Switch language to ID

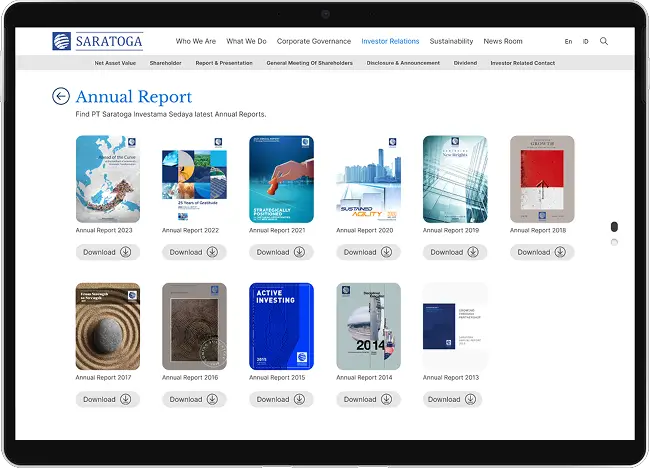click(585, 42)
